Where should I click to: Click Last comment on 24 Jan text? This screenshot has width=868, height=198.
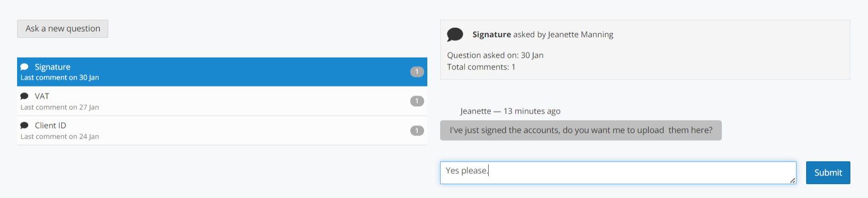point(60,137)
